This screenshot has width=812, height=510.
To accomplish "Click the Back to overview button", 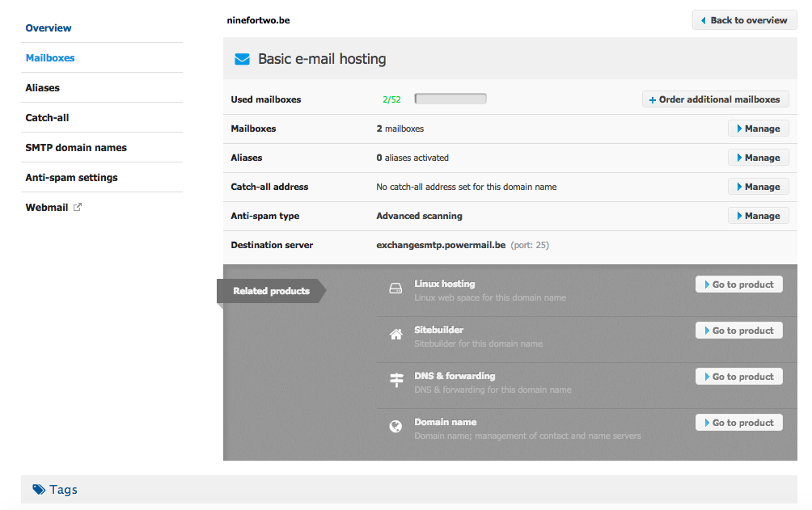I will 744,20.
